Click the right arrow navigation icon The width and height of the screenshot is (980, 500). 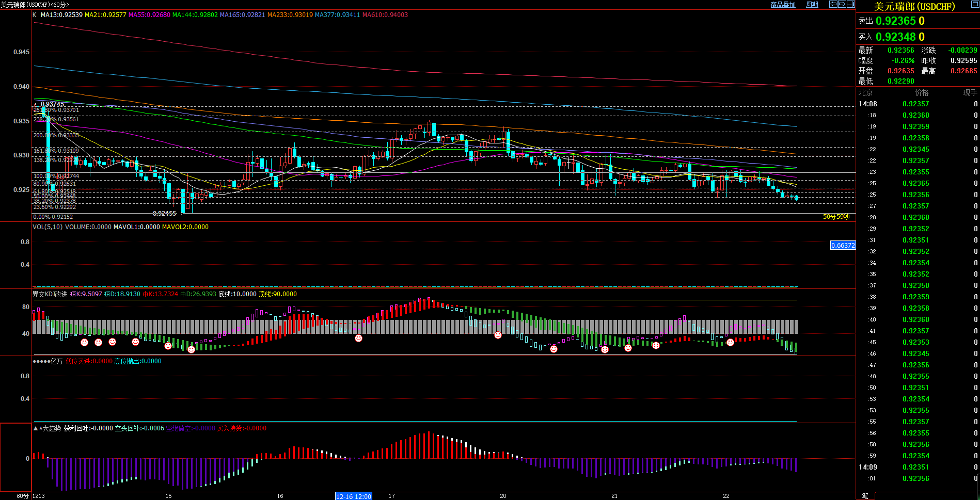[x=842, y=4]
